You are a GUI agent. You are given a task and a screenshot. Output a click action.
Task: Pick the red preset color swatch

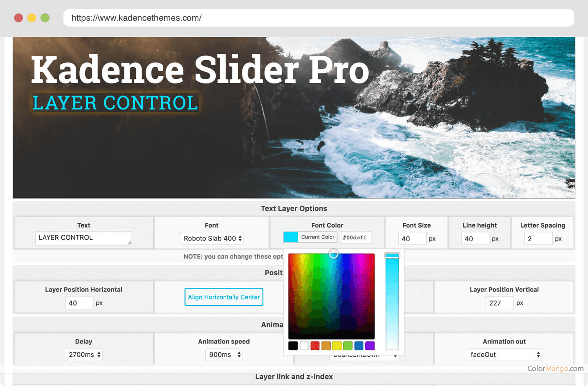(x=315, y=346)
